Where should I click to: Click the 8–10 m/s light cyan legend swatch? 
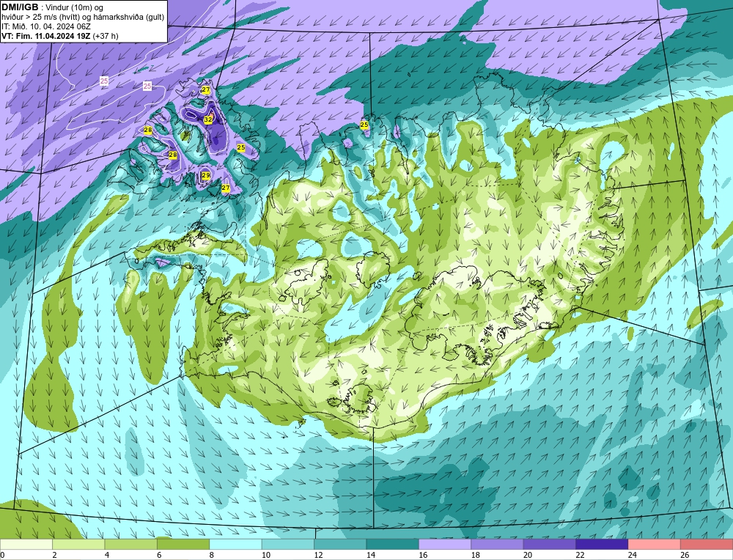235,544
